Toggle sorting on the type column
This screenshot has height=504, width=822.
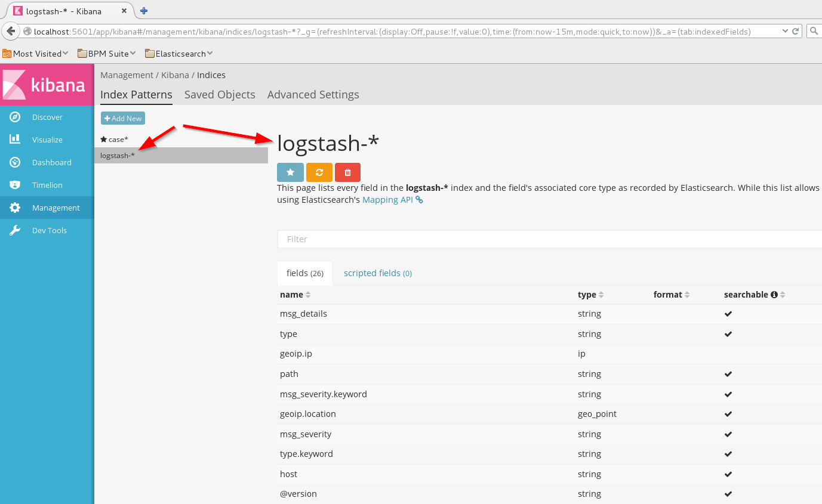click(587, 294)
